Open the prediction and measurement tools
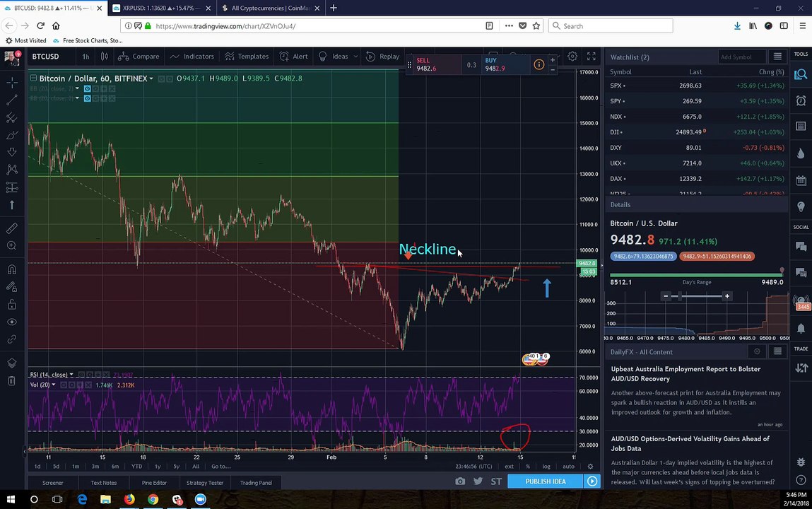The width and height of the screenshot is (812, 509). click(11, 187)
